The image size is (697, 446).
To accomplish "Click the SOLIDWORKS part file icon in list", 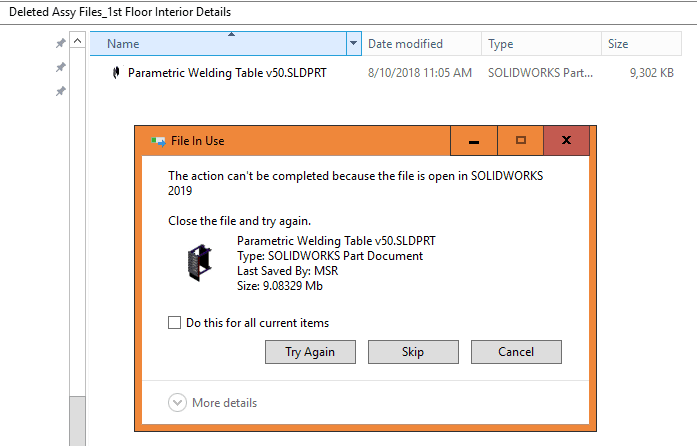I will [116, 72].
